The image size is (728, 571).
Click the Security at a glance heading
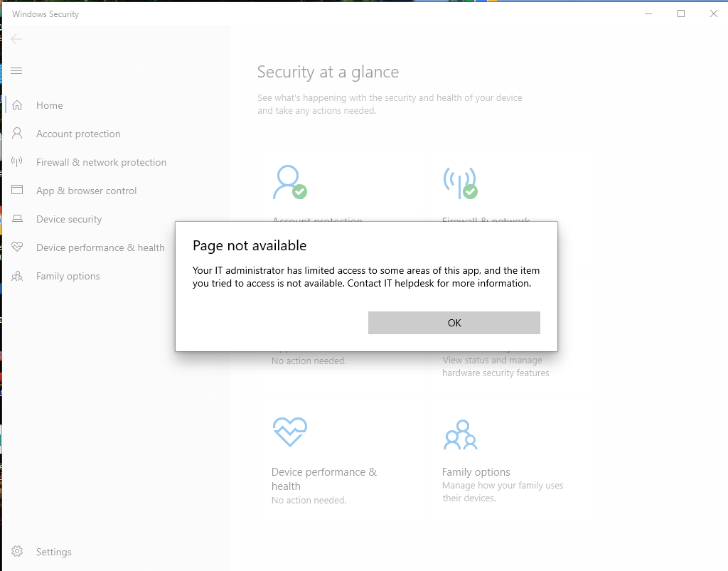(328, 72)
